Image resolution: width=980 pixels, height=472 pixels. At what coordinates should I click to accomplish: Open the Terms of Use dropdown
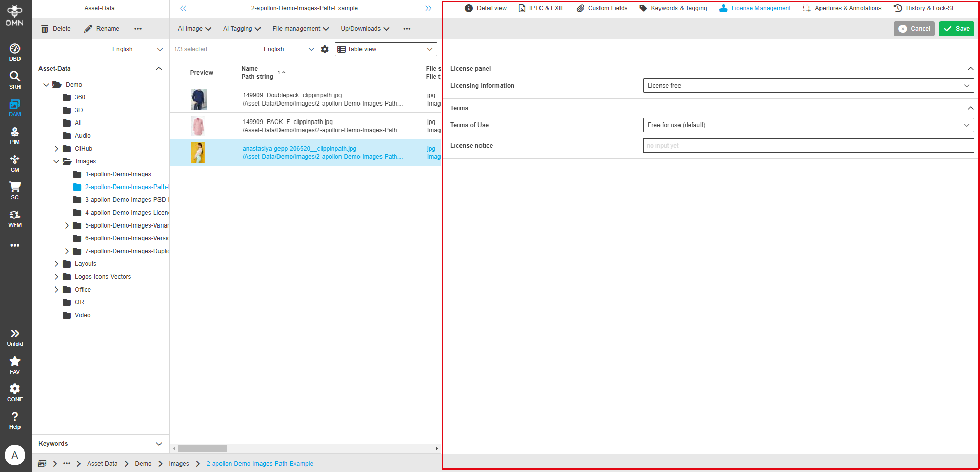click(x=809, y=125)
